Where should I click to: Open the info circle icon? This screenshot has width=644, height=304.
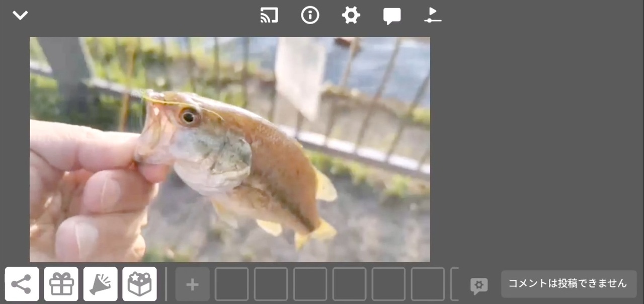click(x=310, y=15)
